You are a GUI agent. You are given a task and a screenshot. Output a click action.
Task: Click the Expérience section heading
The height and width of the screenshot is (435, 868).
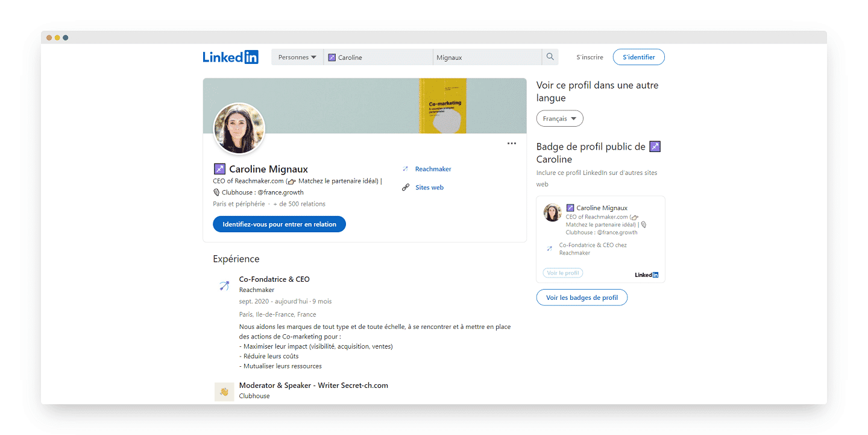tap(236, 259)
